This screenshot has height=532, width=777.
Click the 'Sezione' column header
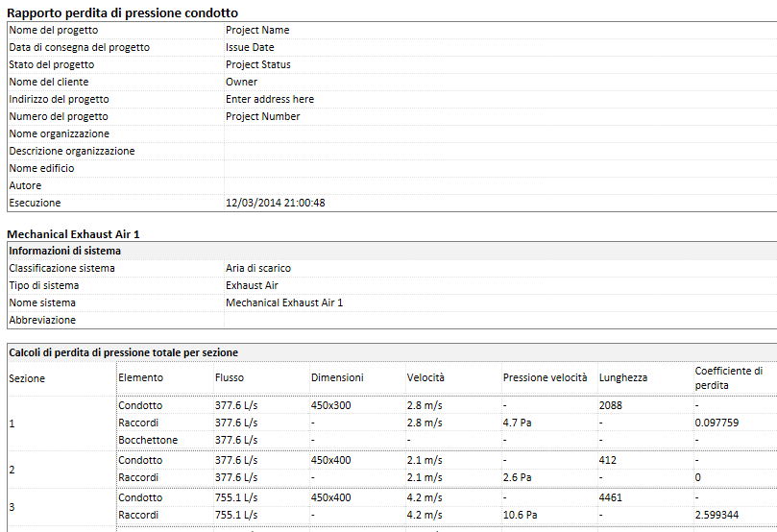click(27, 378)
